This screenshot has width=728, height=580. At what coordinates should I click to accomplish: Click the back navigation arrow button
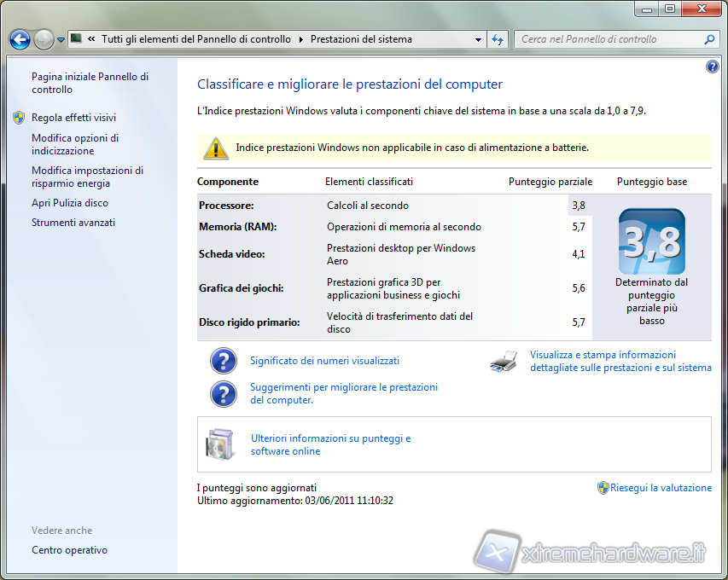(20, 39)
